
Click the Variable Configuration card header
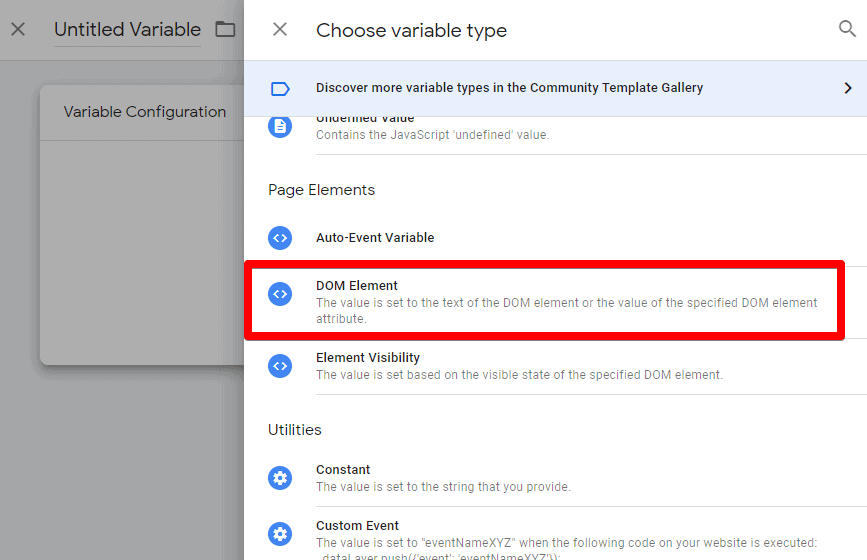click(144, 112)
